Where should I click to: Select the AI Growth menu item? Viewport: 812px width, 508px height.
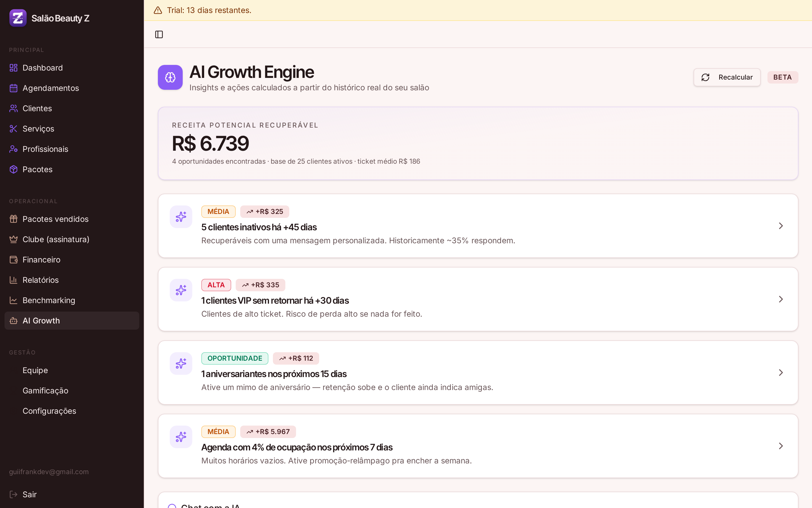[x=72, y=321]
